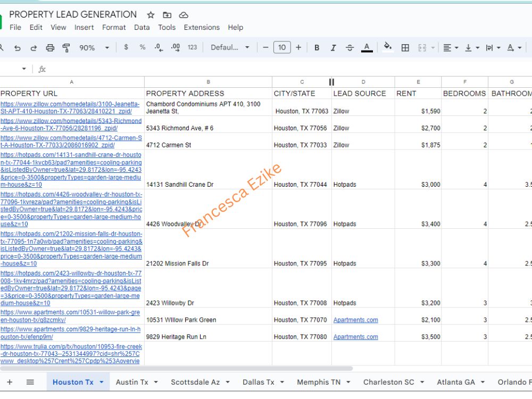Switch to the Scottsdale Az sheet tab
532x399 pixels.
point(195,382)
